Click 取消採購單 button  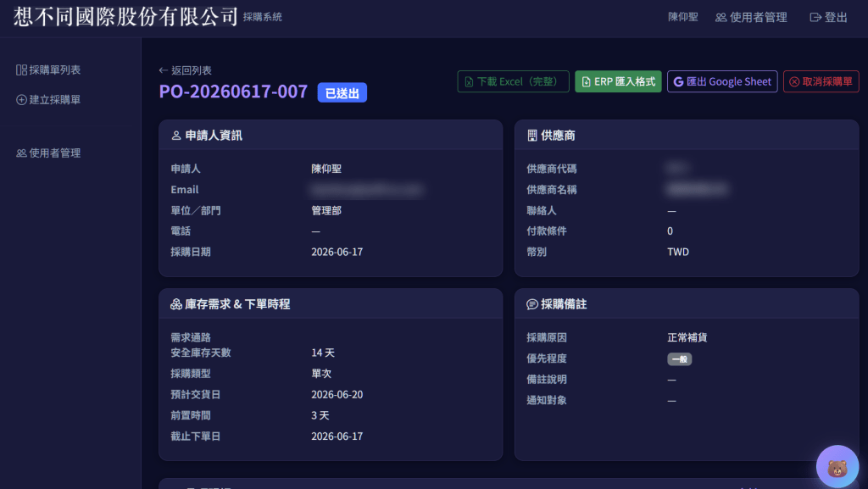(821, 81)
